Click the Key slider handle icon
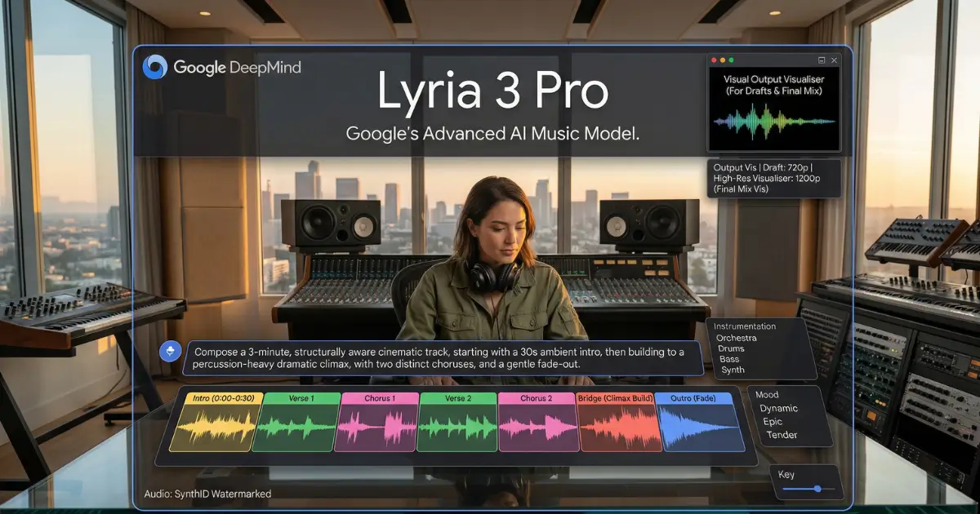 coord(818,489)
